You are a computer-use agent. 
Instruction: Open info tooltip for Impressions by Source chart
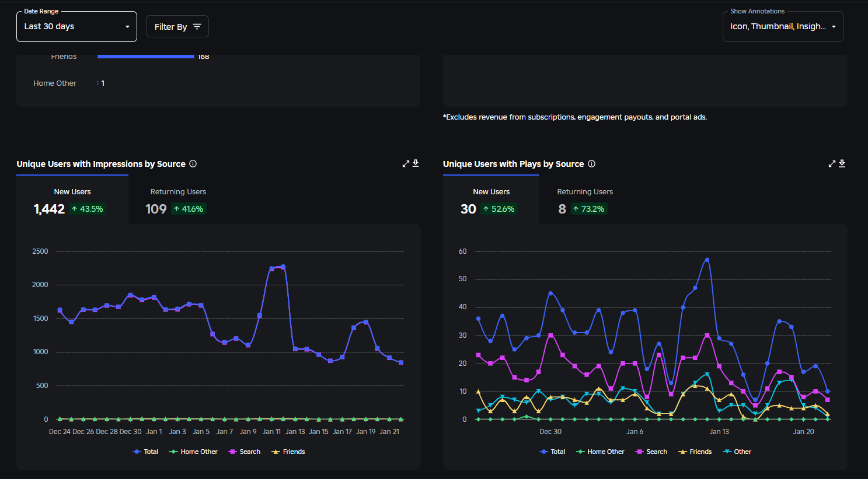193,164
